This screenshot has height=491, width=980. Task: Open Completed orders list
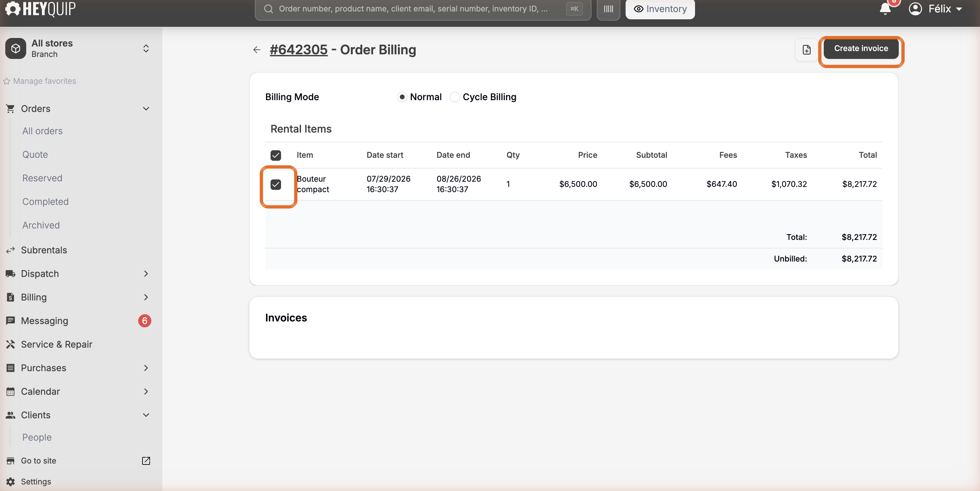click(x=45, y=202)
